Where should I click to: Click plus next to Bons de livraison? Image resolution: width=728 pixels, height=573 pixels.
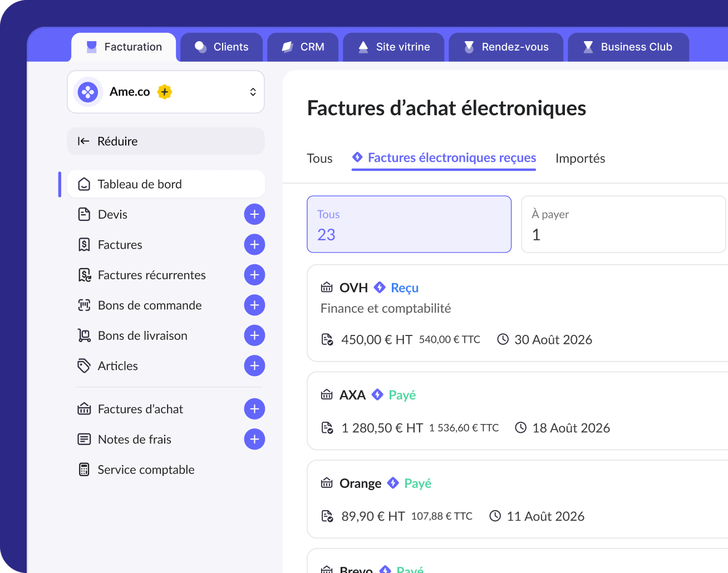(x=254, y=335)
